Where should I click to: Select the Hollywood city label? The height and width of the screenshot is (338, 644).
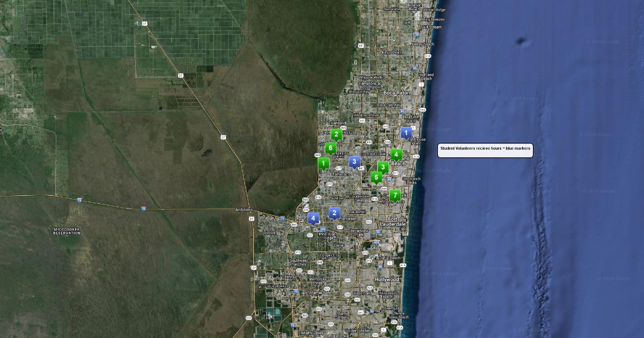coord(387,280)
